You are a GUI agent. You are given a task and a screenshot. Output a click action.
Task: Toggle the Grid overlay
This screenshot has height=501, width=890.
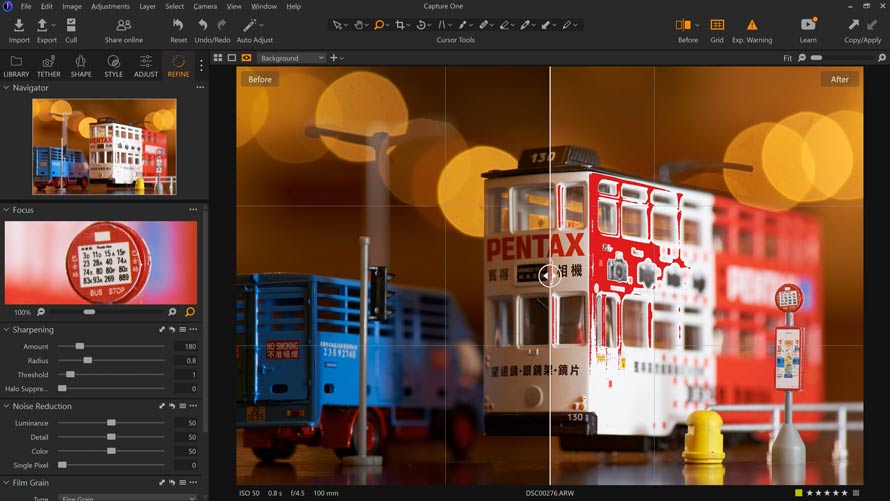coord(717,24)
